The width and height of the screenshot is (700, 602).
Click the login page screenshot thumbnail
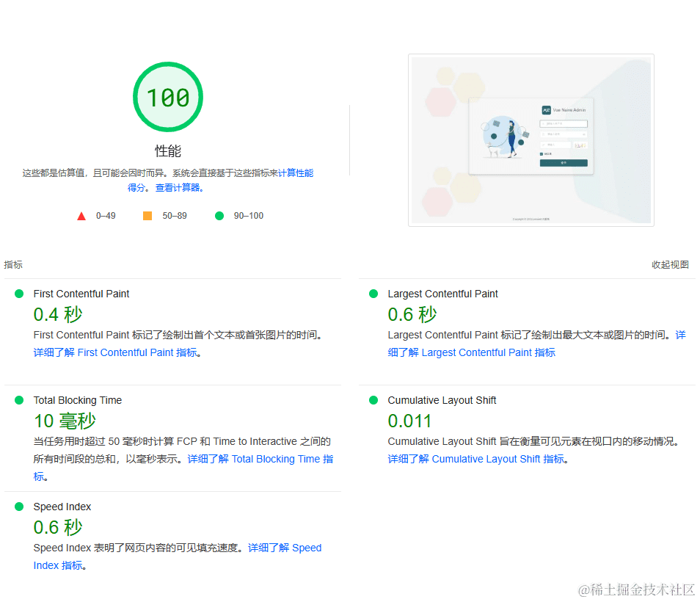click(531, 140)
